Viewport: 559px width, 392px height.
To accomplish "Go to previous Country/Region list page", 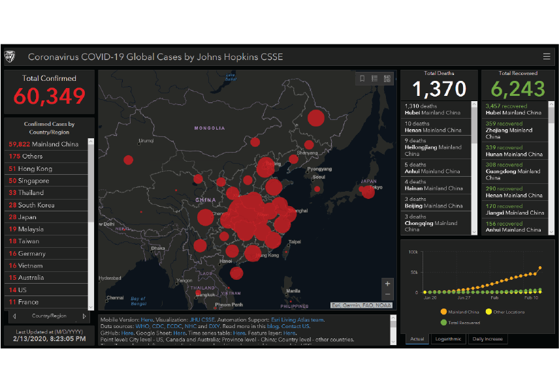I will click(14, 316).
